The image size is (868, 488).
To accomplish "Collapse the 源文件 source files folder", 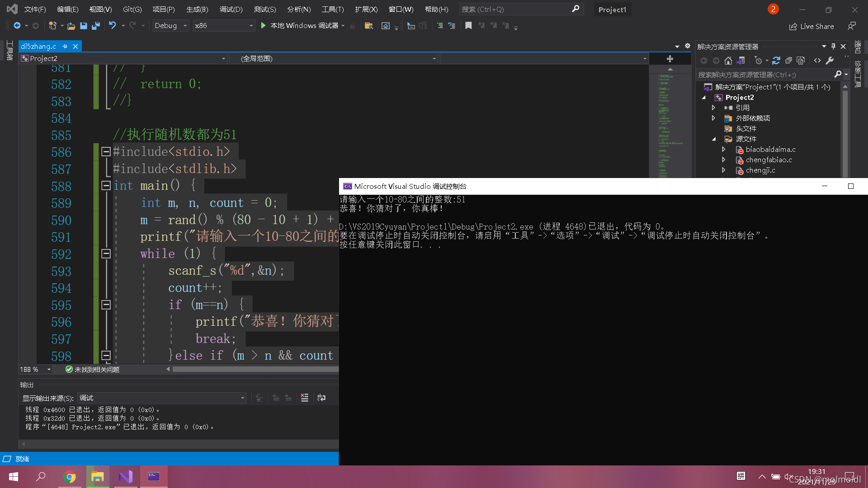I will click(x=714, y=139).
